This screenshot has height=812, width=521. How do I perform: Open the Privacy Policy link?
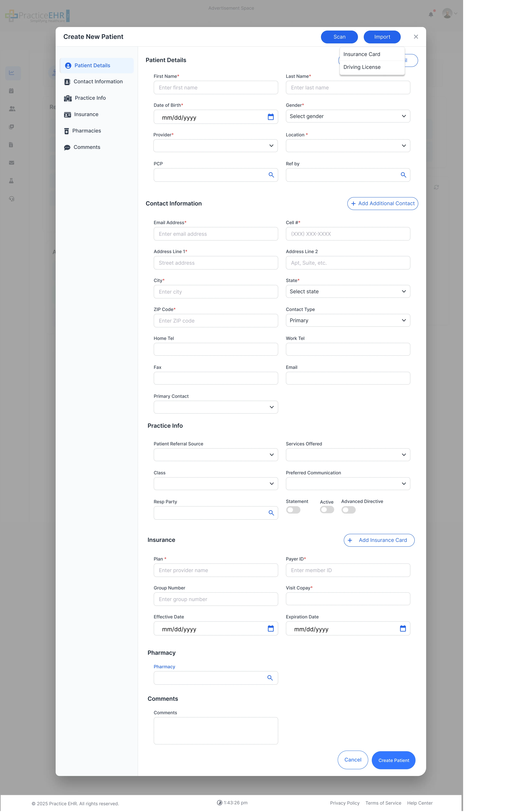[344, 803]
